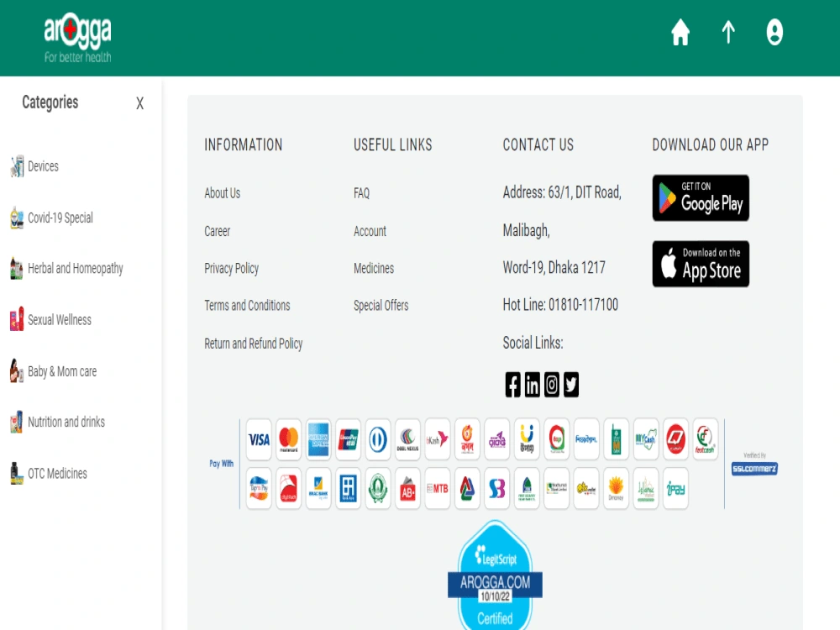840x630 pixels.
Task: Click the American Express payment icon
Action: (318, 440)
